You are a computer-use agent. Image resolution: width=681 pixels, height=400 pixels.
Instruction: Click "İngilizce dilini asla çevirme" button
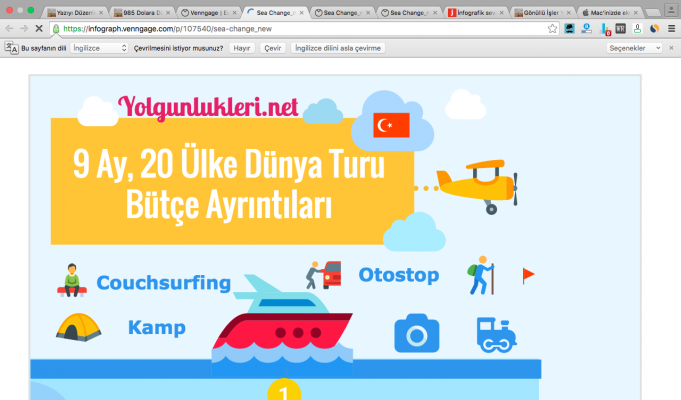(337, 48)
